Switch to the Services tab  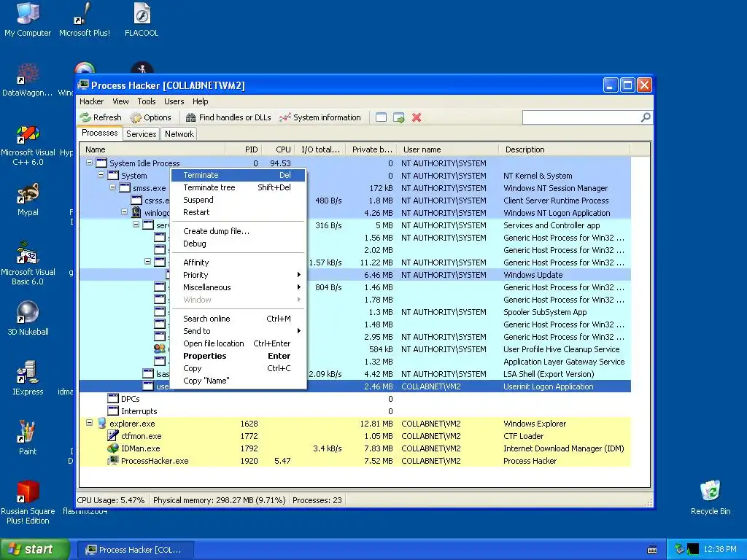[141, 134]
